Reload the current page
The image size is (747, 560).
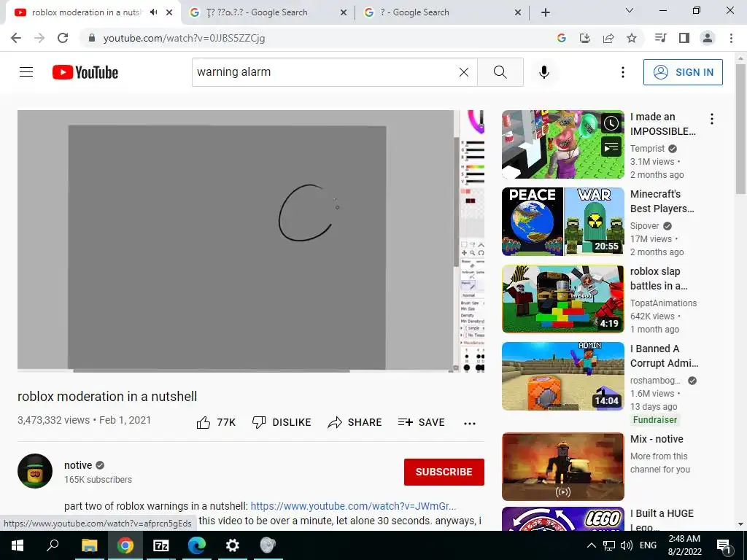click(x=63, y=38)
